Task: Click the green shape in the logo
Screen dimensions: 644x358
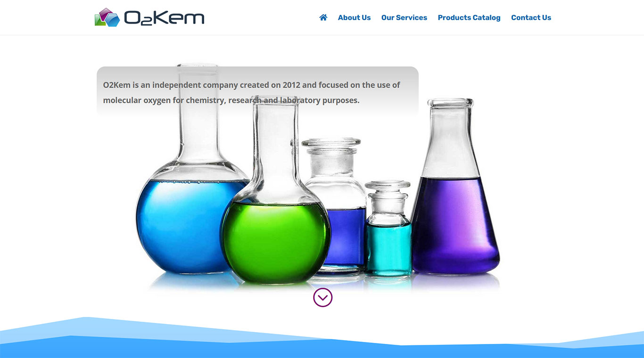Action: click(99, 20)
